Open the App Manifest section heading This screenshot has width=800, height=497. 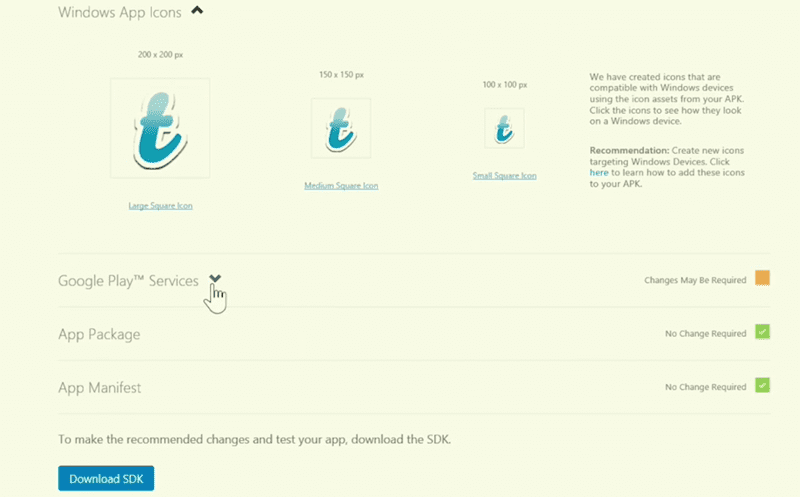point(99,388)
